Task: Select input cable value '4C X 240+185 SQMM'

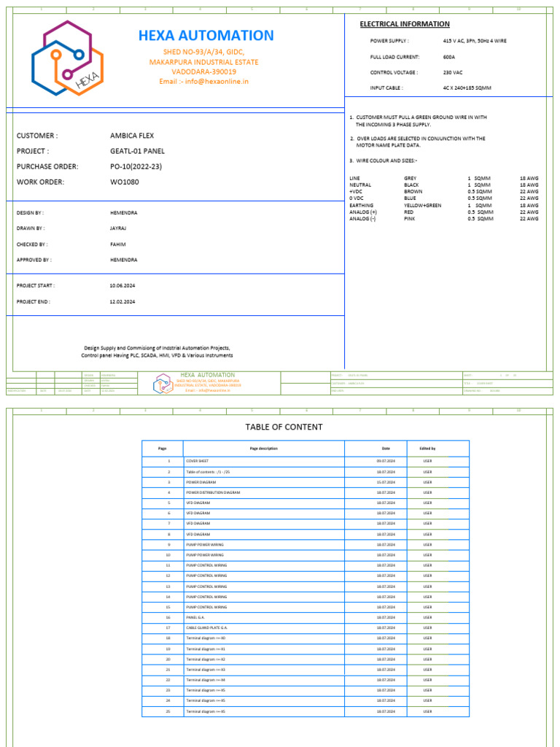Action: click(467, 88)
